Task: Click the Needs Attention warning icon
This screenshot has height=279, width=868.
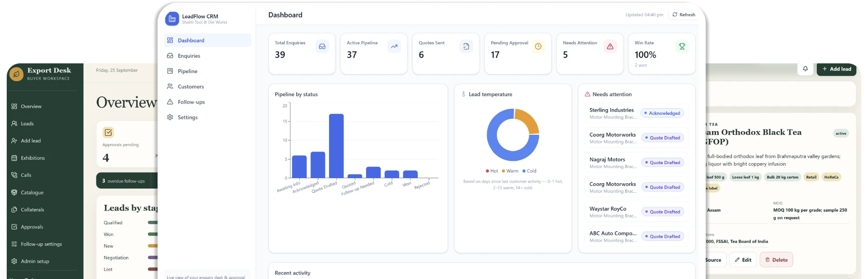Action: [610, 46]
